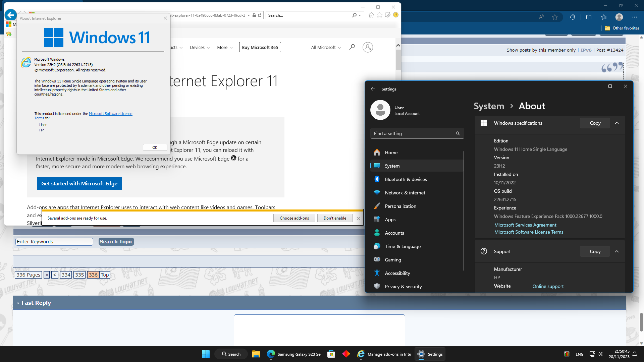Click Edge read aloud icon
Image resolution: width=644 pixels, height=362 pixels.
pyautogui.click(x=541, y=17)
